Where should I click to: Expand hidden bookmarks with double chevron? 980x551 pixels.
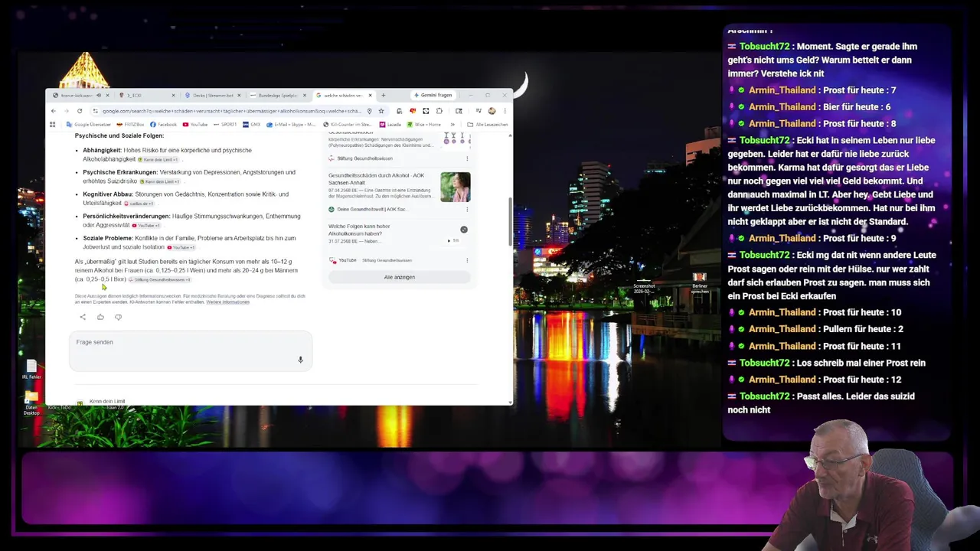click(452, 124)
